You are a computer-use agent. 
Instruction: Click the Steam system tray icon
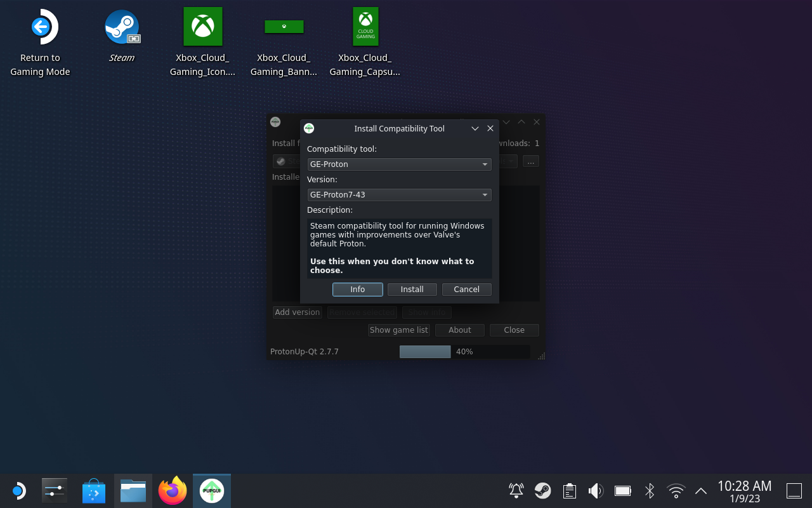point(543,490)
